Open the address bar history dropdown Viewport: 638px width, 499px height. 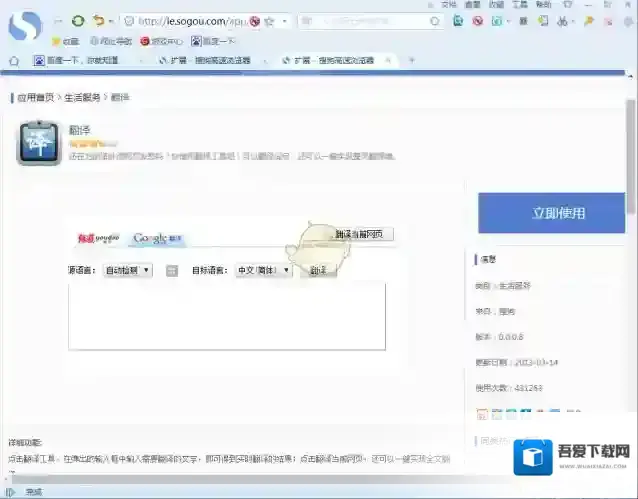[284, 21]
